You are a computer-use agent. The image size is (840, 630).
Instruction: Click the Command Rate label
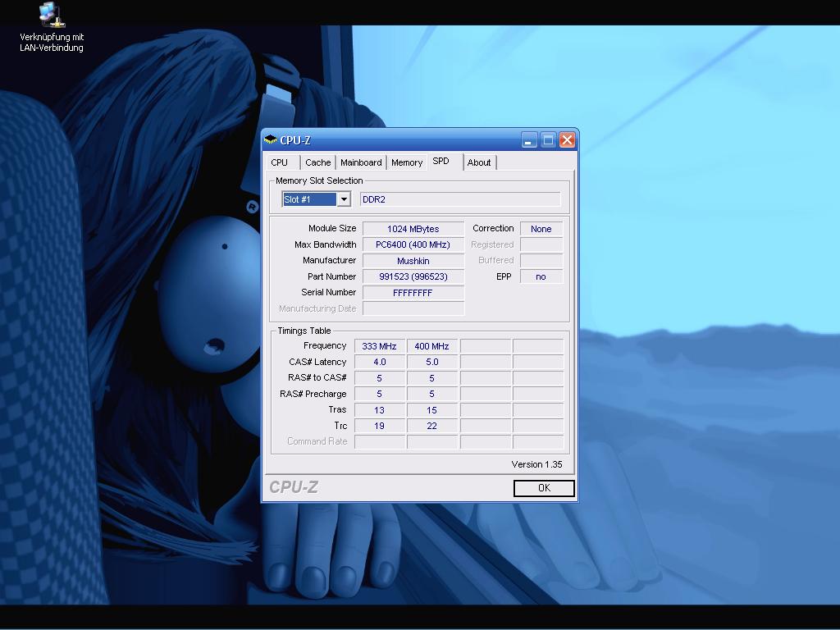(317, 441)
